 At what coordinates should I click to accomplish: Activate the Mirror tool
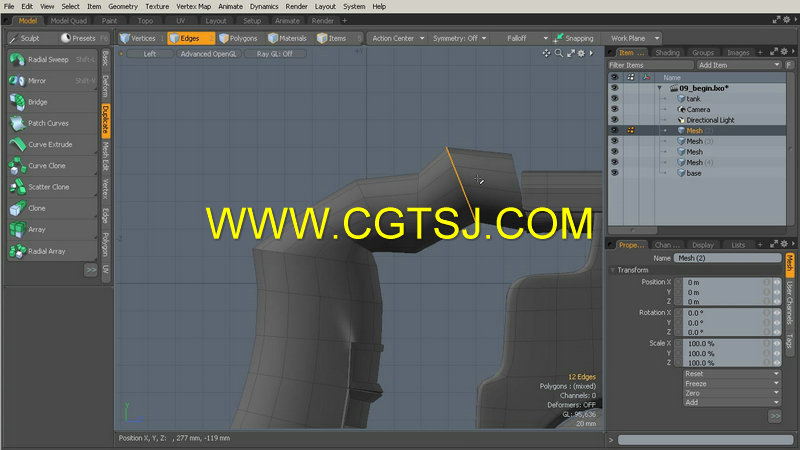coord(52,81)
